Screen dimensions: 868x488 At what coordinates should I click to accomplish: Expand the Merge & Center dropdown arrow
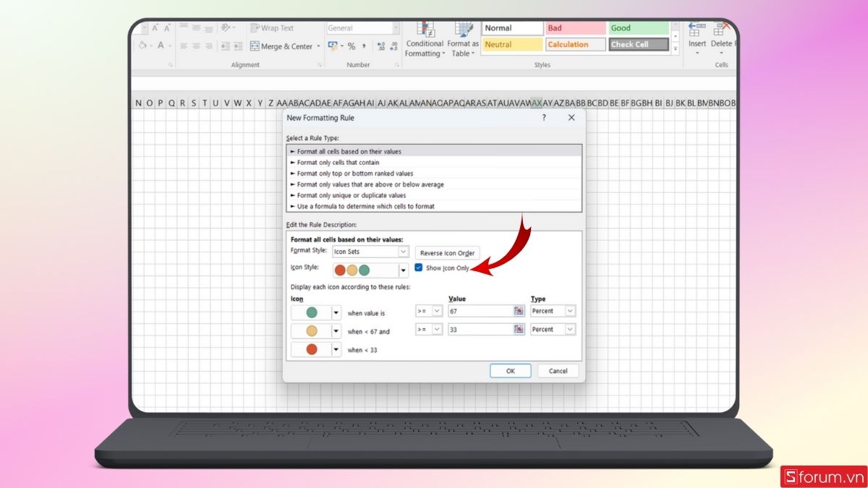click(318, 46)
